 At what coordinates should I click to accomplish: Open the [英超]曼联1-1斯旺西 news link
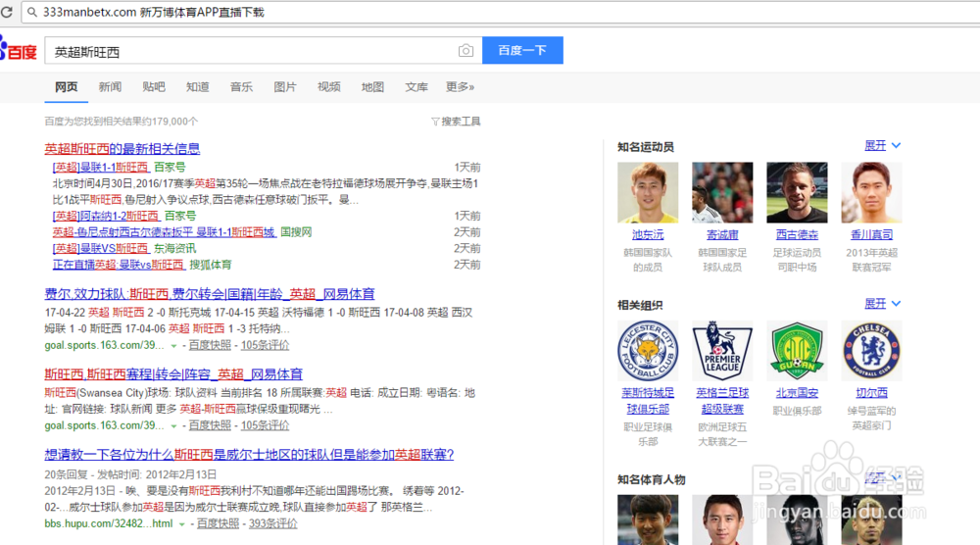pyautogui.click(x=101, y=167)
